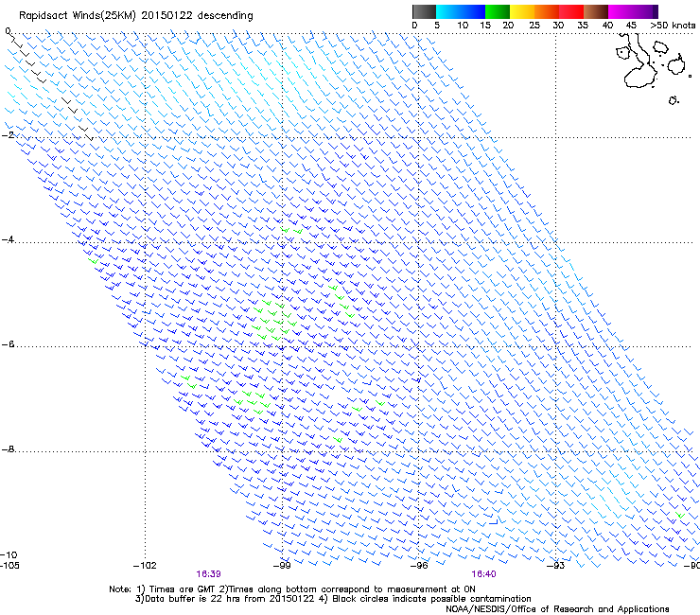
Task: Click the purple 16:40 time stamp
Action: (x=484, y=574)
